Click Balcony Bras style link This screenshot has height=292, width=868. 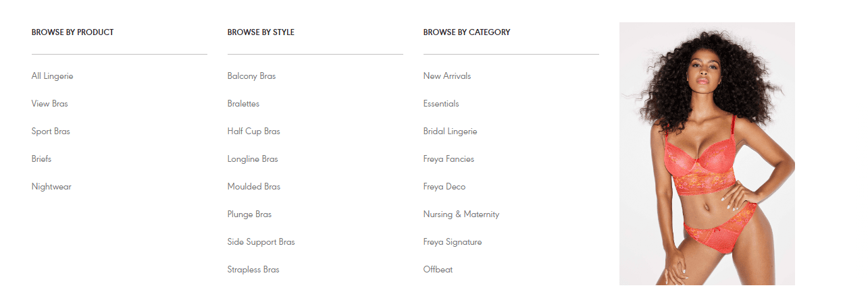click(251, 76)
